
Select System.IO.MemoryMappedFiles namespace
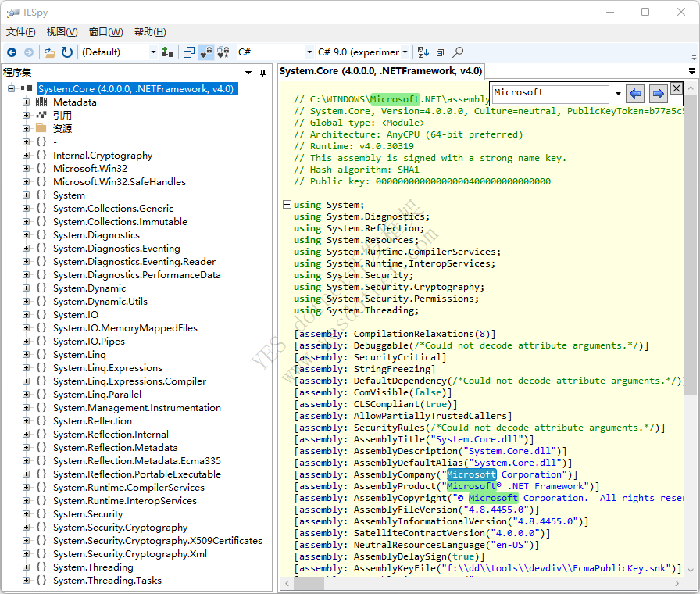[x=125, y=328]
